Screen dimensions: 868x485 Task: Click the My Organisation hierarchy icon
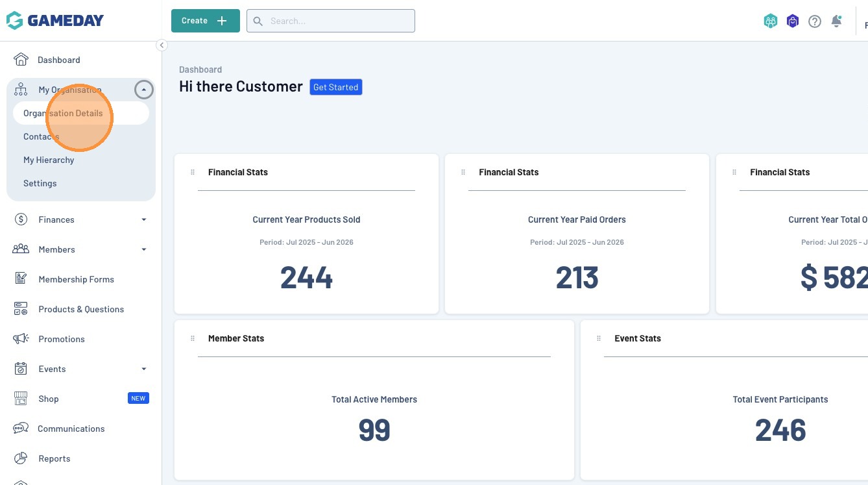pos(21,90)
